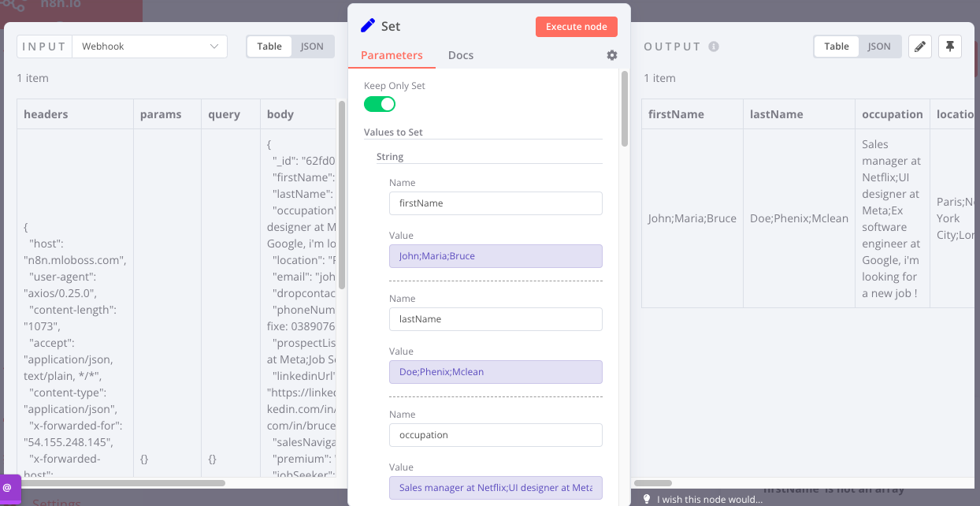Pin the output data
980x506 pixels.
949,47
